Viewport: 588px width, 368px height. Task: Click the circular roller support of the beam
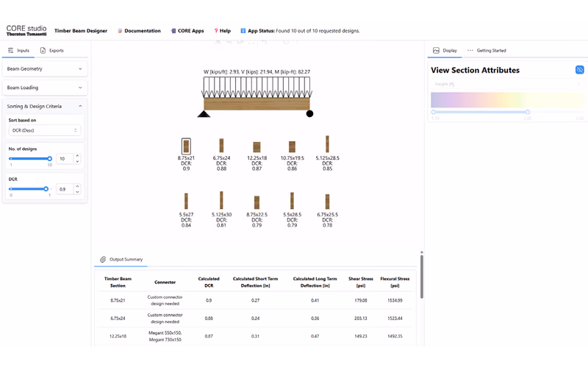309,114
